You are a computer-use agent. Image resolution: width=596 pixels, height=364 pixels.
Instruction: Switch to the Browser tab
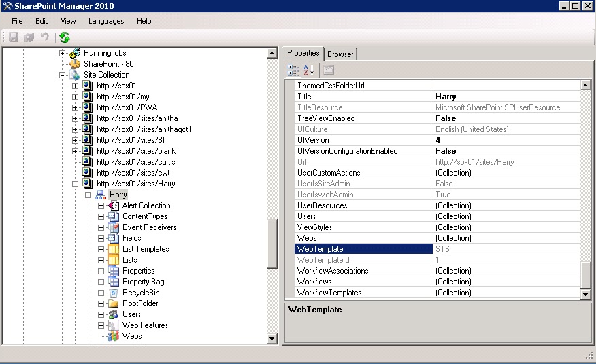(x=340, y=54)
